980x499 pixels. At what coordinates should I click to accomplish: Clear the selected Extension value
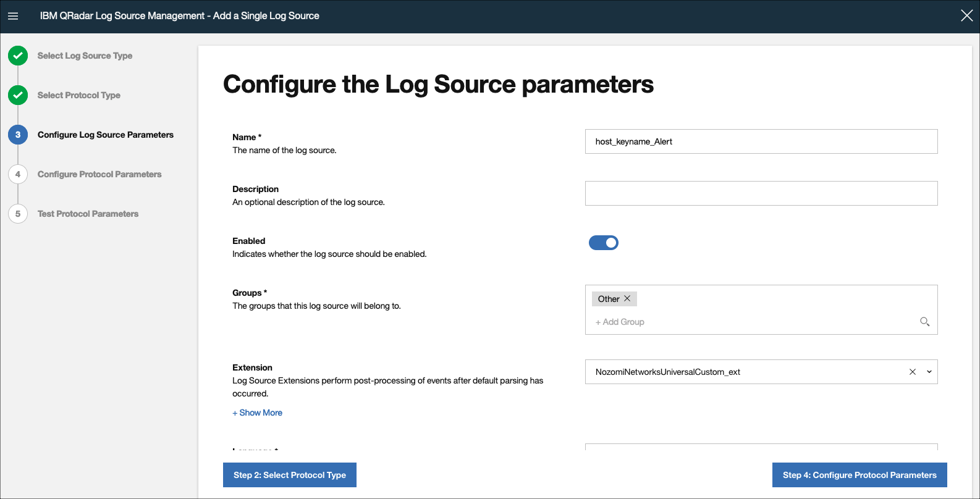point(912,372)
